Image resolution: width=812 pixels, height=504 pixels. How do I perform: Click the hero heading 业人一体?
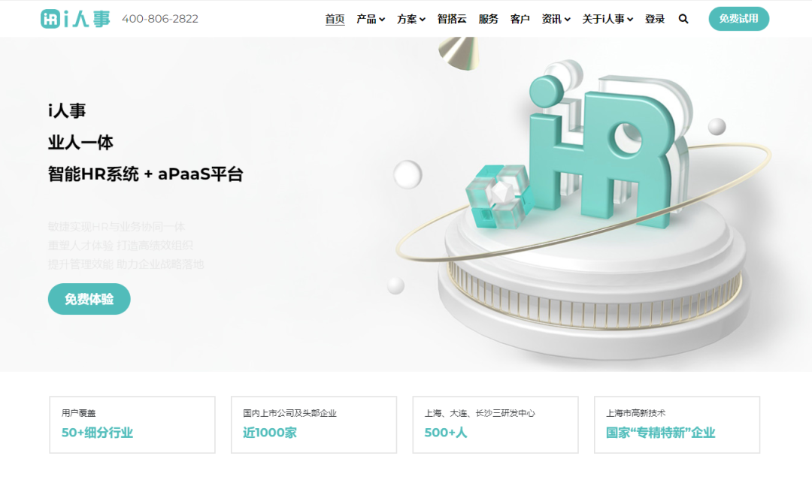tap(80, 142)
